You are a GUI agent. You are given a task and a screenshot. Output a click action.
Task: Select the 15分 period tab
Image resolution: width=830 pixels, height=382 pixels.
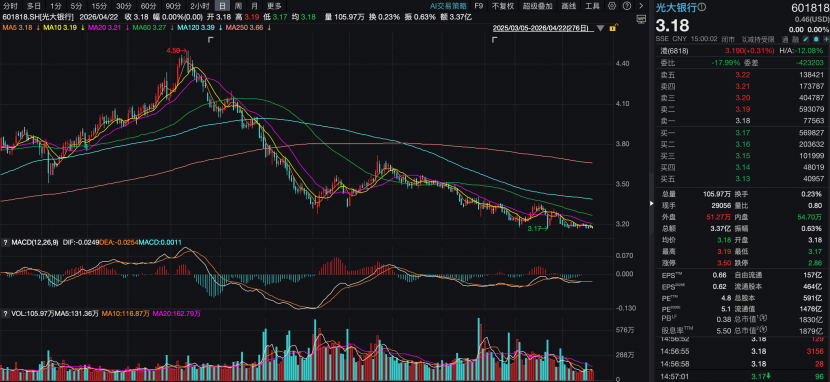click(x=98, y=6)
